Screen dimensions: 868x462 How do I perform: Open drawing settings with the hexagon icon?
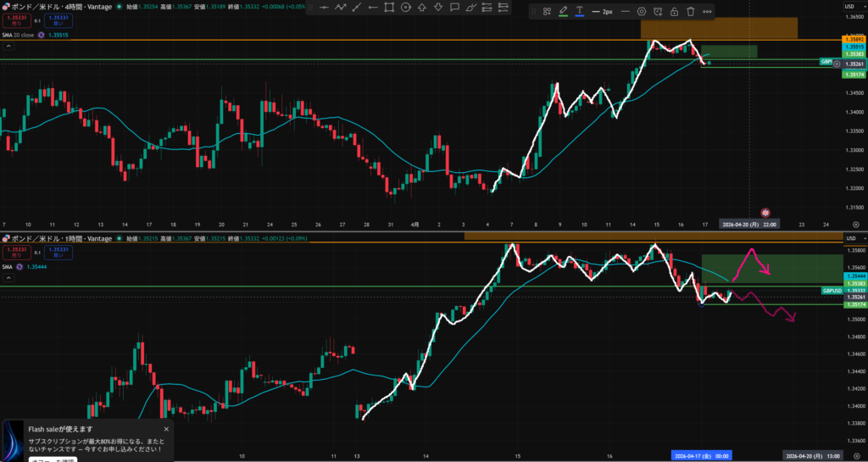coord(641,12)
